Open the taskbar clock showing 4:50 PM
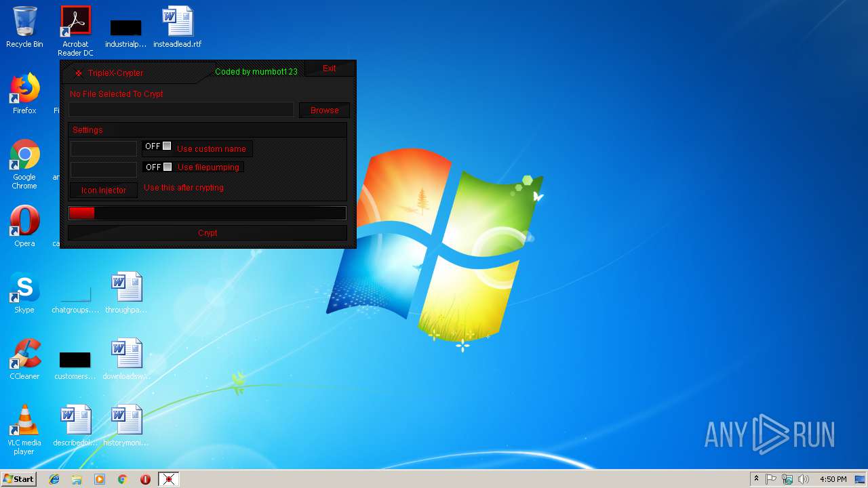 click(x=833, y=479)
